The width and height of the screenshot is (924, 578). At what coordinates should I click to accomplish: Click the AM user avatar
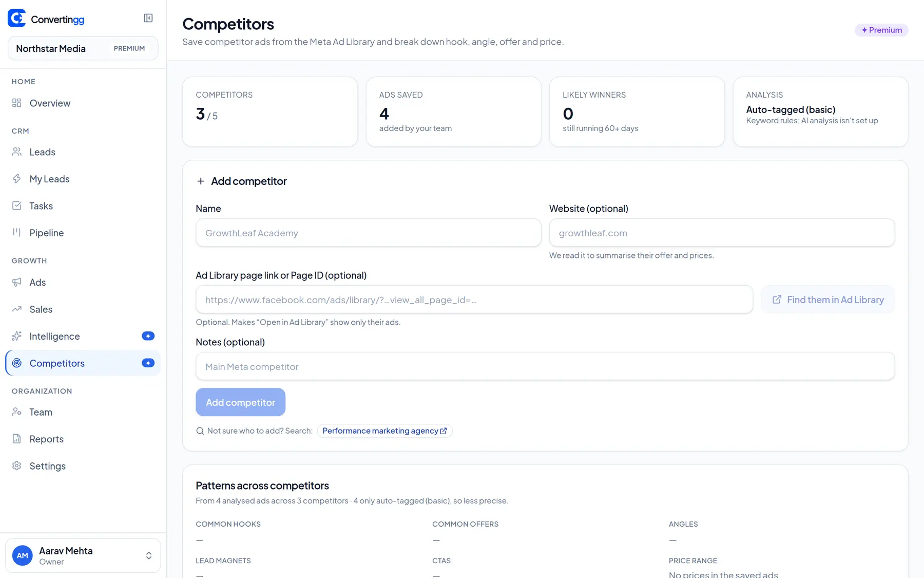click(x=23, y=555)
